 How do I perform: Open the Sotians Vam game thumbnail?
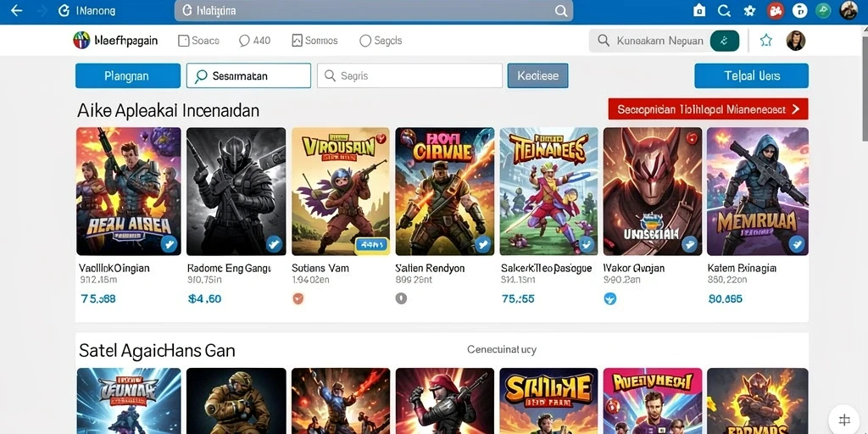[341, 192]
